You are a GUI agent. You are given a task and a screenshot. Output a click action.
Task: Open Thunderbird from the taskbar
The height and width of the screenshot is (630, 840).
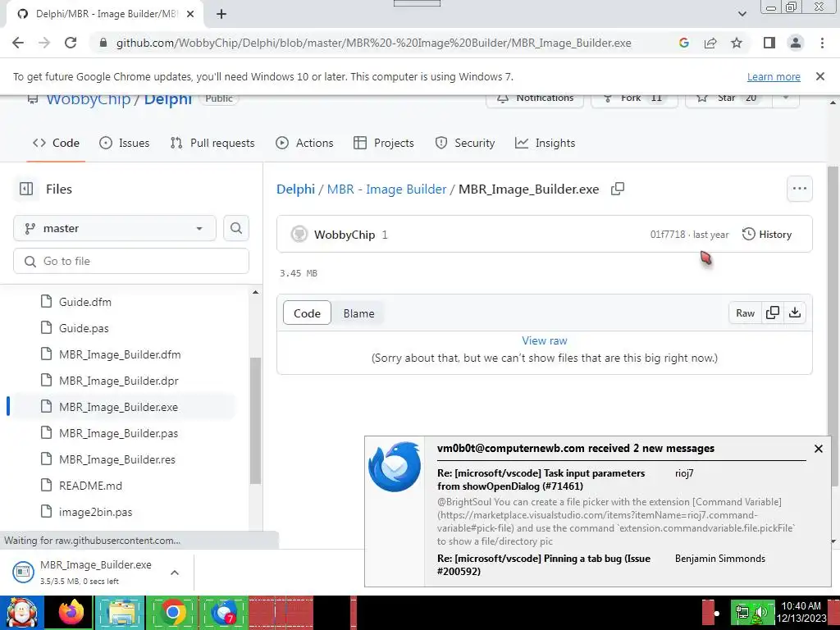point(224,613)
